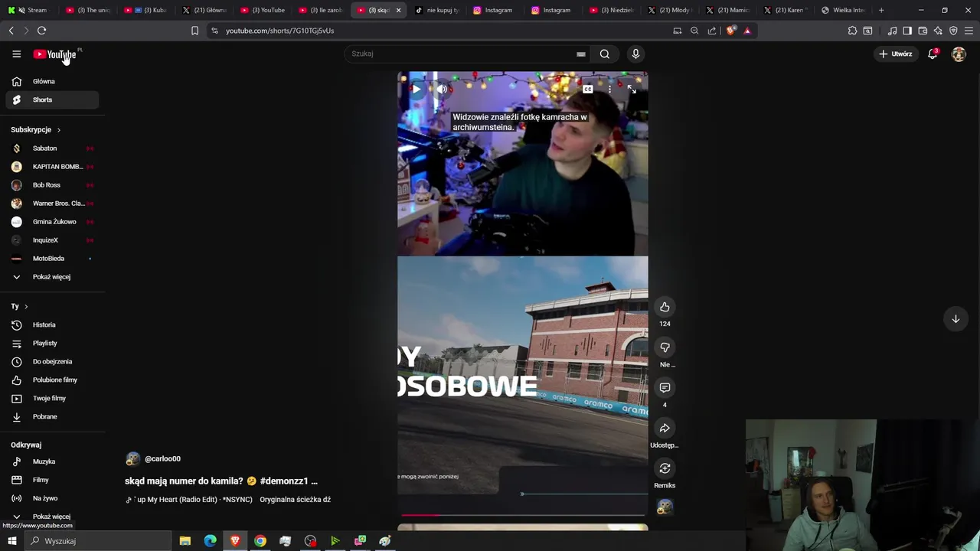Open the Bob Ross subscription channel

click(x=52, y=185)
